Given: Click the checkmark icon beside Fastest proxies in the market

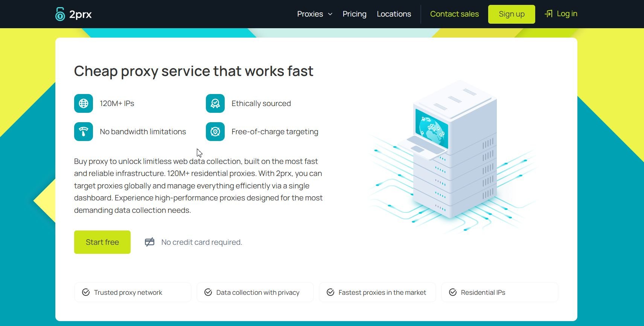Looking at the screenshot, I should coord(330,292).
